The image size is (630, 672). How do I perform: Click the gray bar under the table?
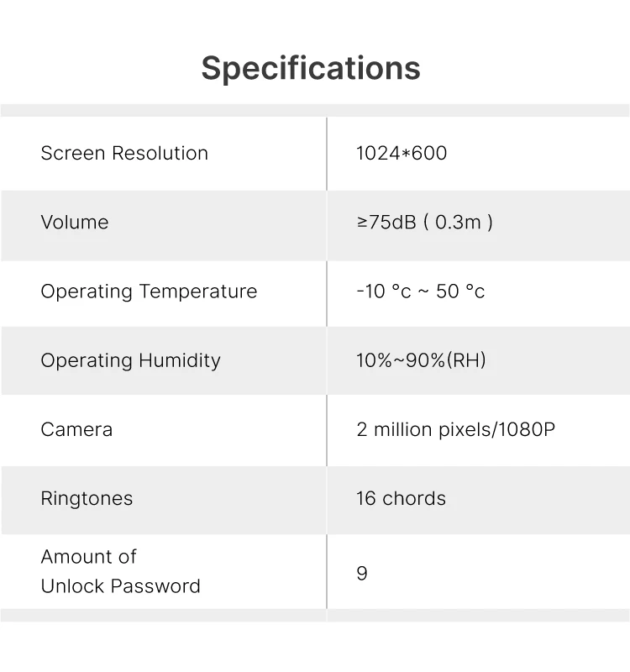(315, 616)
